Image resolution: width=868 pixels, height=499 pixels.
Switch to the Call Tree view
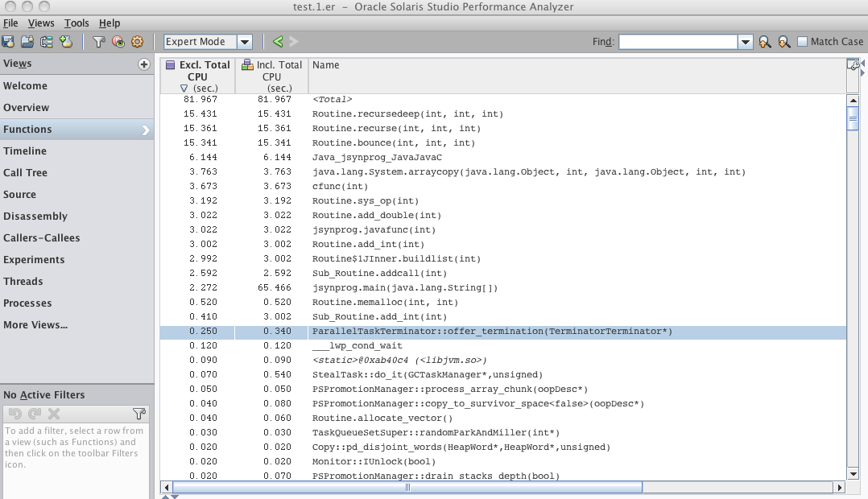click(x=25, y=172)
